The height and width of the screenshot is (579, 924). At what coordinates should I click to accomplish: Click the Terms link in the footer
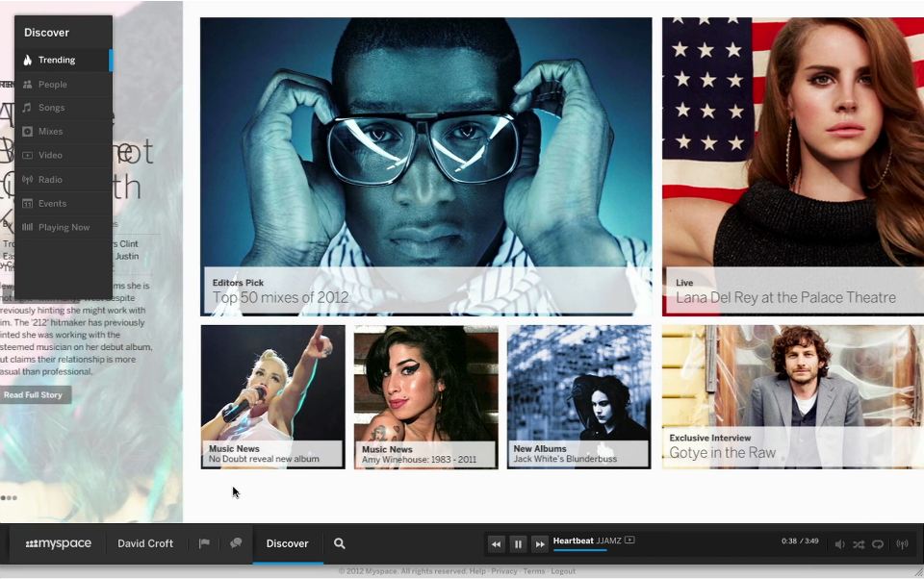[534, 571]
